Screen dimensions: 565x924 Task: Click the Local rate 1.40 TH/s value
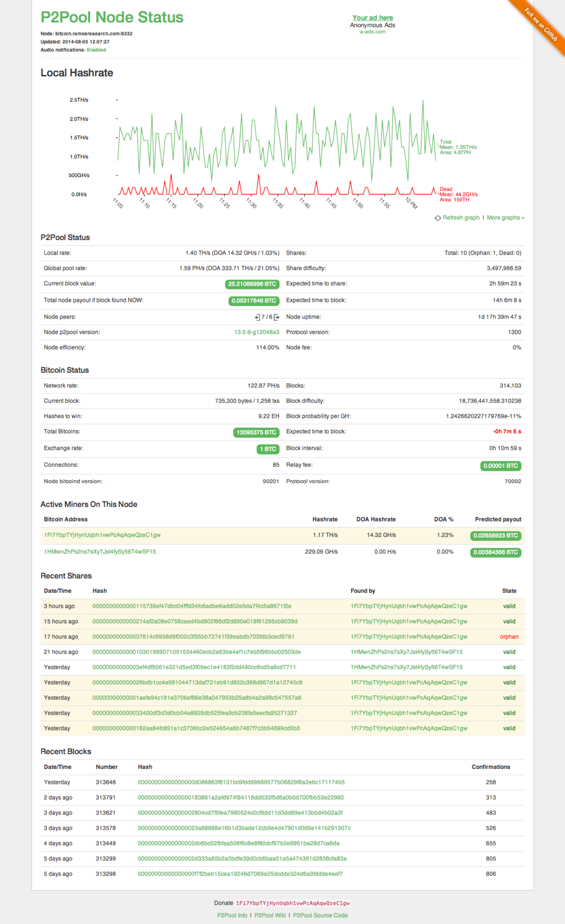(232, 253)
